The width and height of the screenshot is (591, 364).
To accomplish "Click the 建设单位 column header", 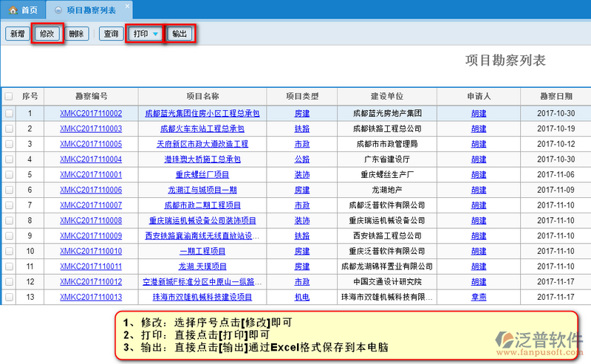I will [x=386, y=96].
